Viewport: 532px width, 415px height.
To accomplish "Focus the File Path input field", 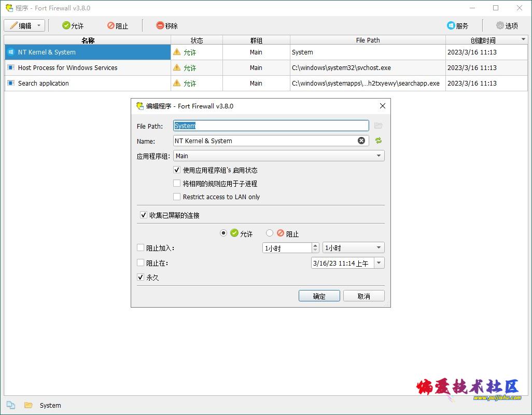I will coord(271,126).
